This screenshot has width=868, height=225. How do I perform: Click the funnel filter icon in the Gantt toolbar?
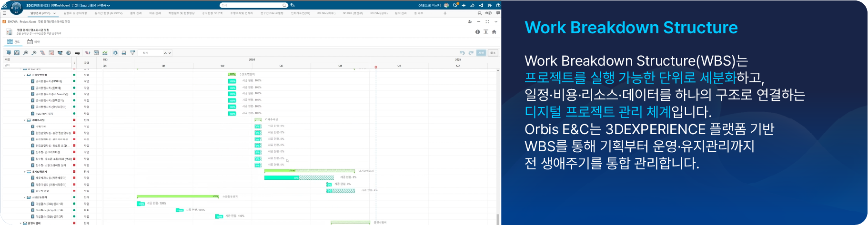[x=132, y=53]
